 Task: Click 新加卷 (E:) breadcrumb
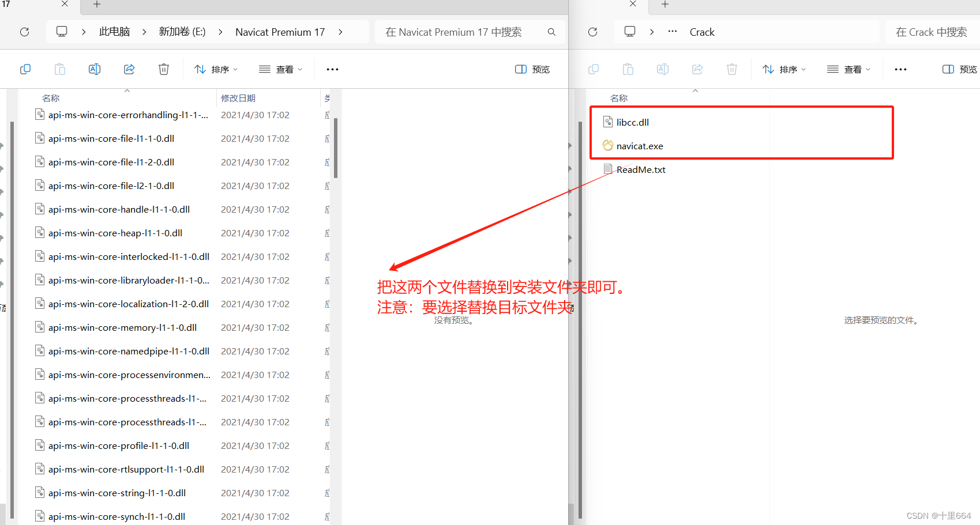click(x=182, y=32)
